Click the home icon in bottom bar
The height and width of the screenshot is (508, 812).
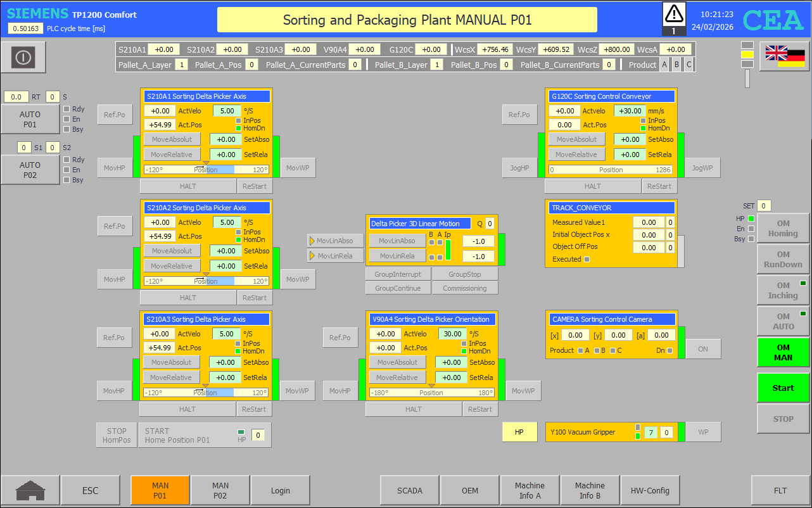point(30,490)
